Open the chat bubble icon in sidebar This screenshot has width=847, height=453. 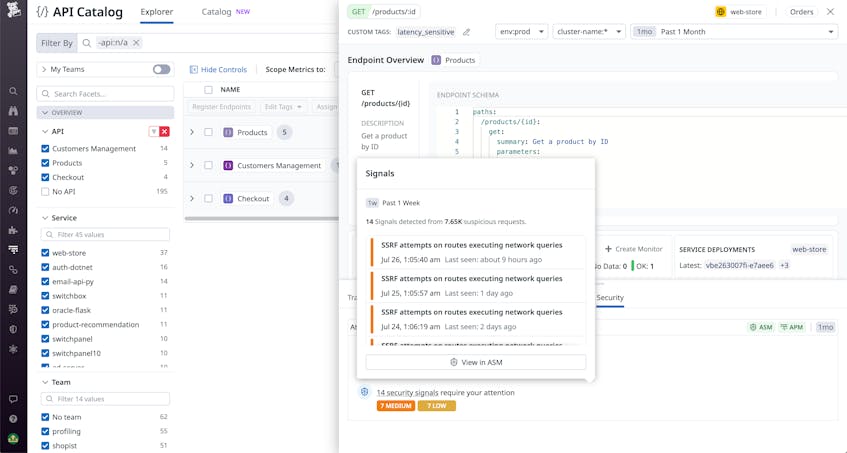pos(14,399)
